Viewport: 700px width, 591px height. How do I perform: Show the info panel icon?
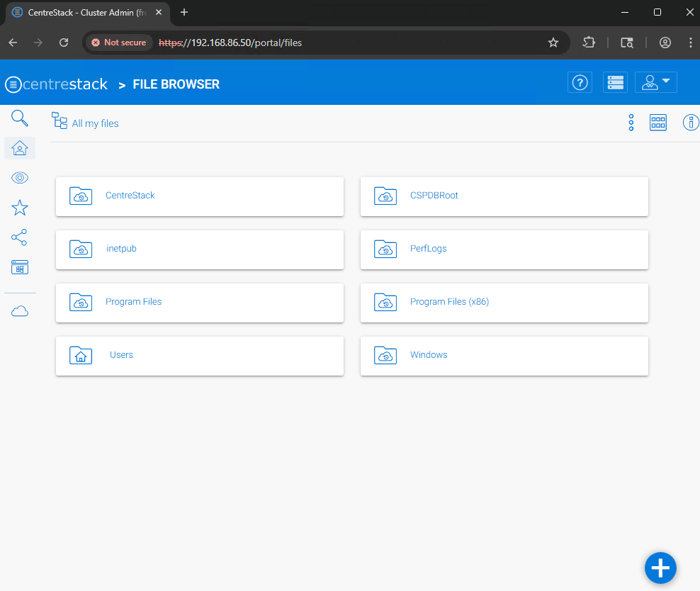coord(691,123)
